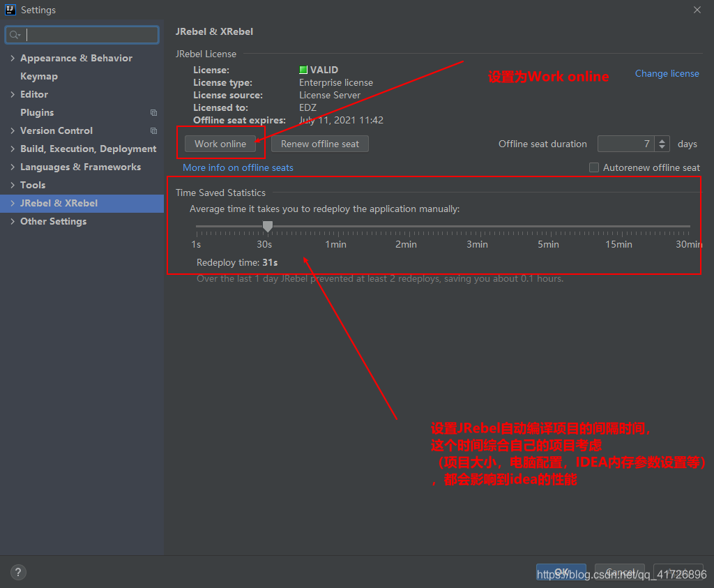
Task: Confirm settings with OK button
Action: click(561, 572)
